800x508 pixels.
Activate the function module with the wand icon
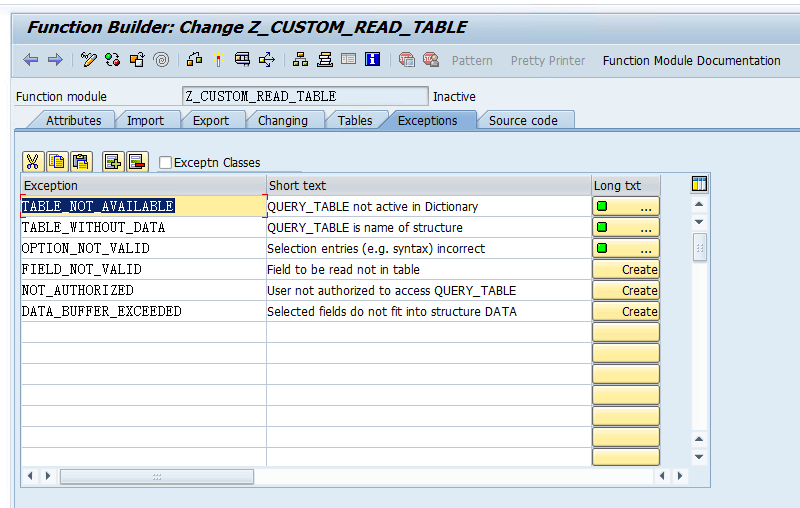218,60
